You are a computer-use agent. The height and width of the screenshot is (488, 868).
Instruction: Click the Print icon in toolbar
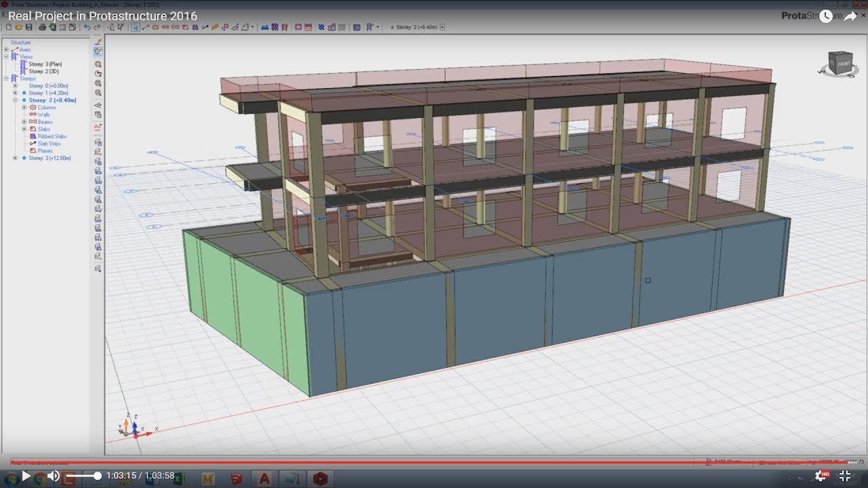(42, 27)
